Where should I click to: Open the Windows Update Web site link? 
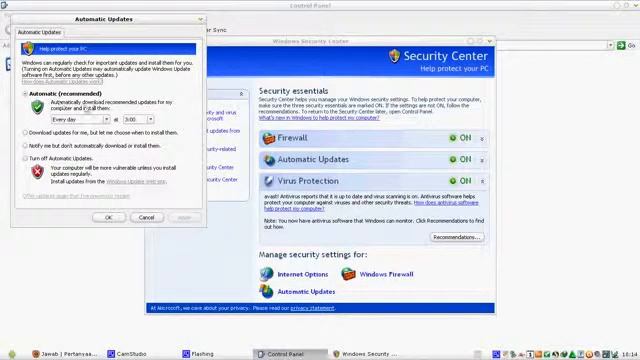click(x=136, y=181)
